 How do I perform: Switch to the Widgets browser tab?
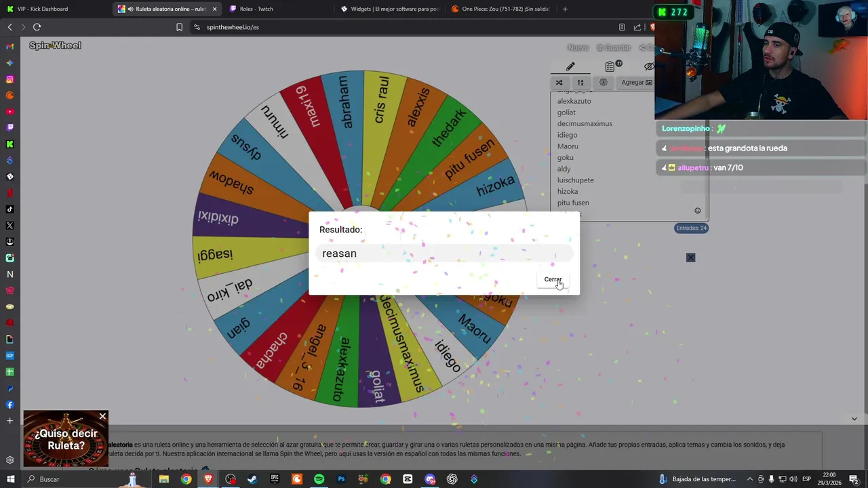[x=390, y=9]
